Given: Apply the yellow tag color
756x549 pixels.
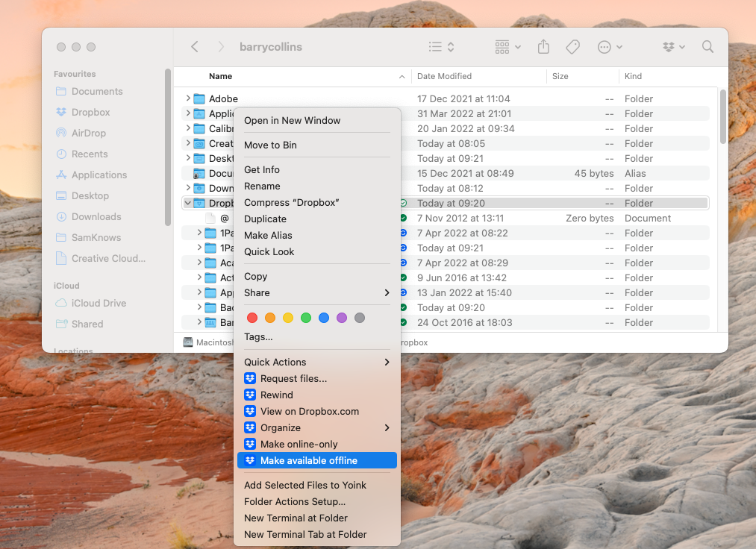Looking at the screenshot, I should [x=288, y=318].
